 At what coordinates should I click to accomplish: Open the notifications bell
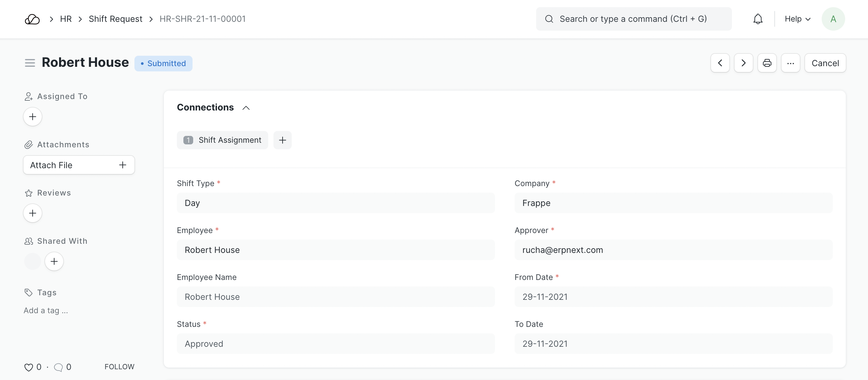click(757, 19)
